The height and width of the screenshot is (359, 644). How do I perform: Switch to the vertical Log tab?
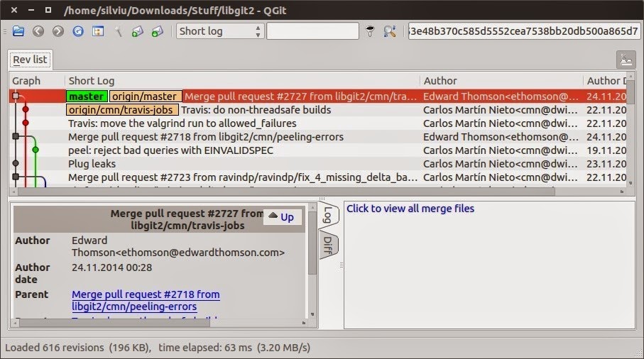[x=328, y=215]
